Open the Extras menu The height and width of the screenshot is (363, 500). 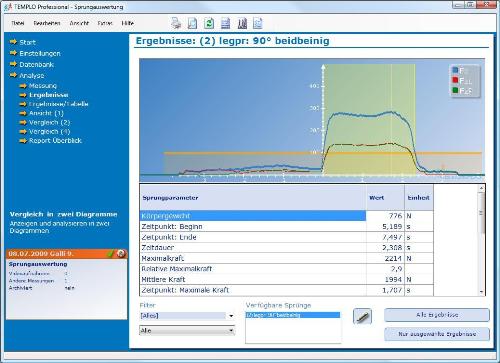(x=105, y=23)
